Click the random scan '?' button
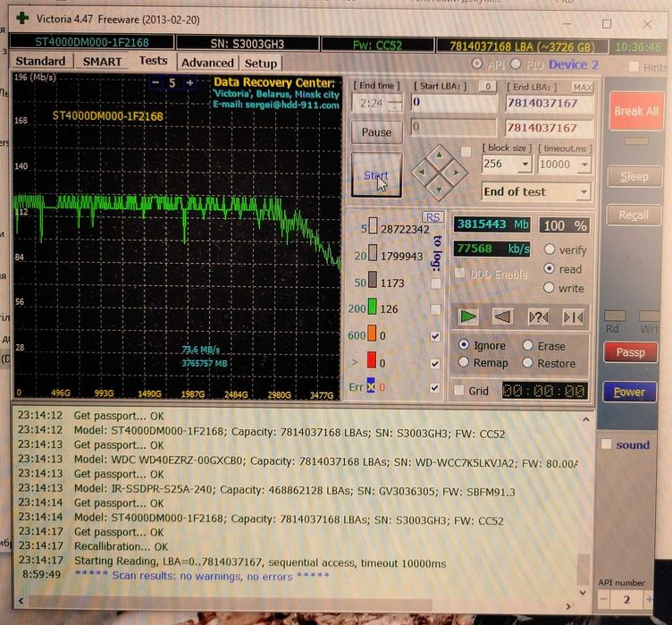 click(x=538, y=317)
